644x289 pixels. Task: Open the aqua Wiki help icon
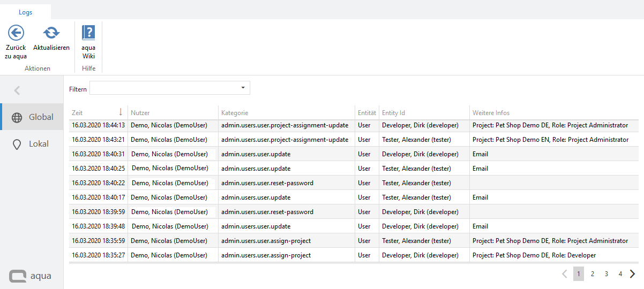tap(88, 33)
